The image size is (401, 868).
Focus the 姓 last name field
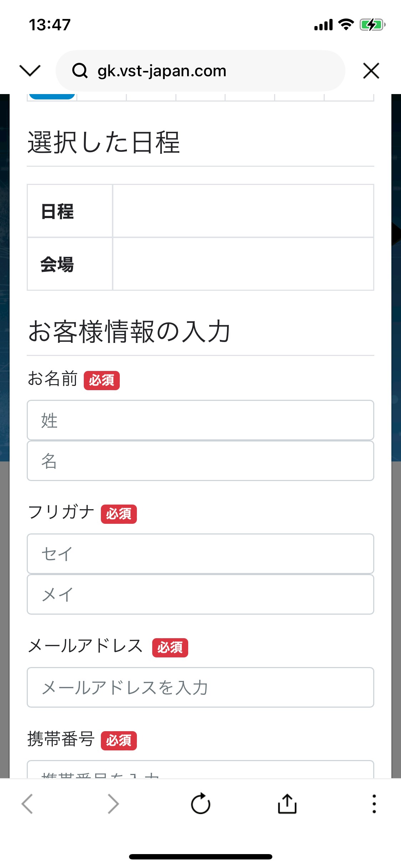200,420
